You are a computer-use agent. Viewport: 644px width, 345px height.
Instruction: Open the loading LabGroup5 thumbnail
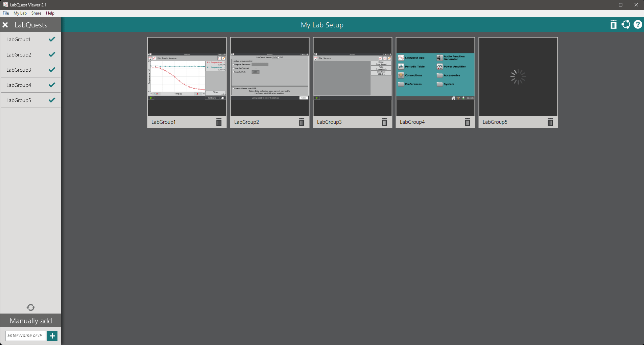pyautogui.click(x=518, y=76)
